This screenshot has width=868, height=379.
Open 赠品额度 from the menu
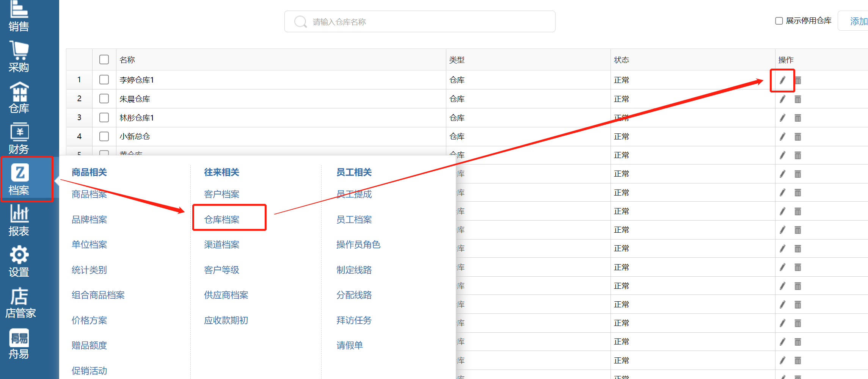(x=89, y=345)
